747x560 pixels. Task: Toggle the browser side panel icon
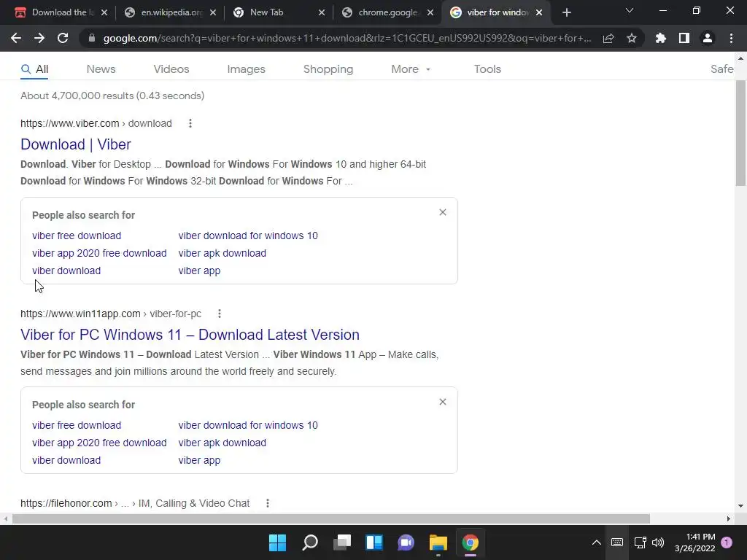tap(684, 38)
